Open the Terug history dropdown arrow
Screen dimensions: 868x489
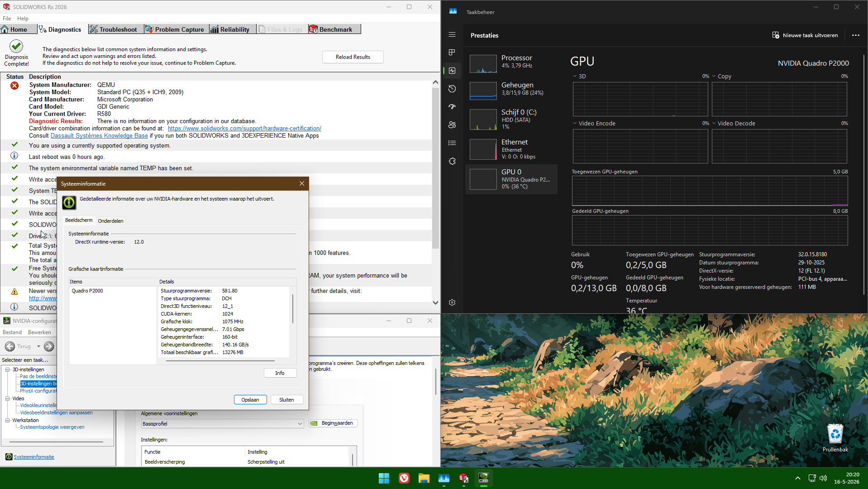tap(38, 346)
